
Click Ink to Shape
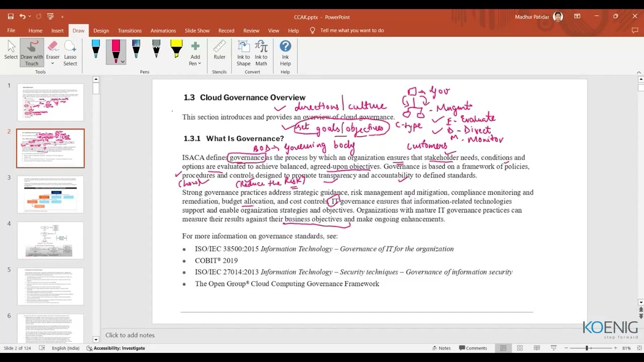click(x=244, y=53)
